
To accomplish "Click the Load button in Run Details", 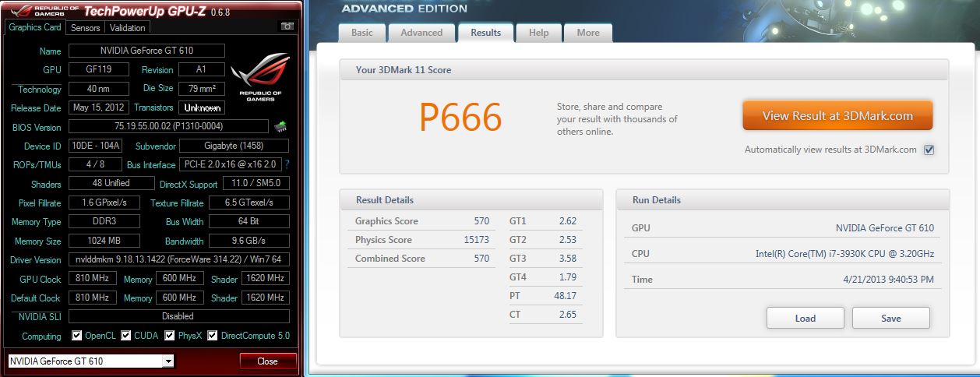I will 806,318.
